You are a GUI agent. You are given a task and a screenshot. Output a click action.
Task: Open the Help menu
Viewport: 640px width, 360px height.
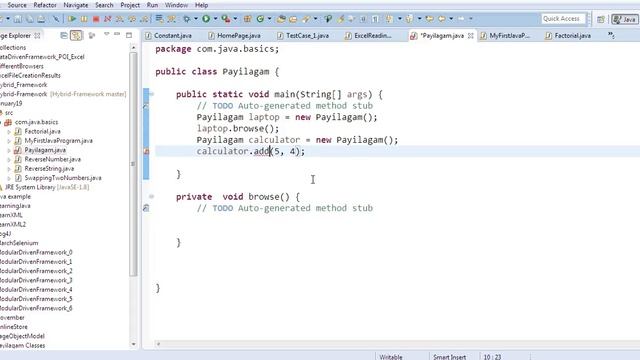[x=202, y=5]
